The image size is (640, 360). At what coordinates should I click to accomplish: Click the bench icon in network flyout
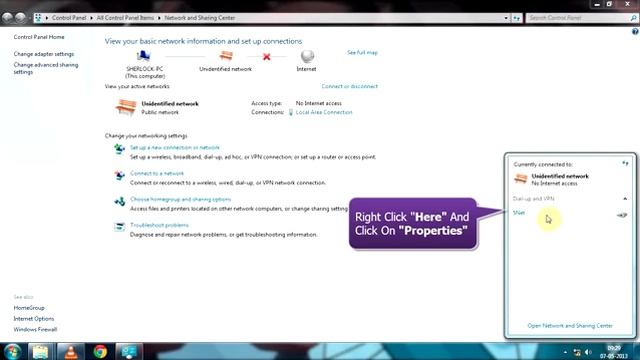[521, 178]
